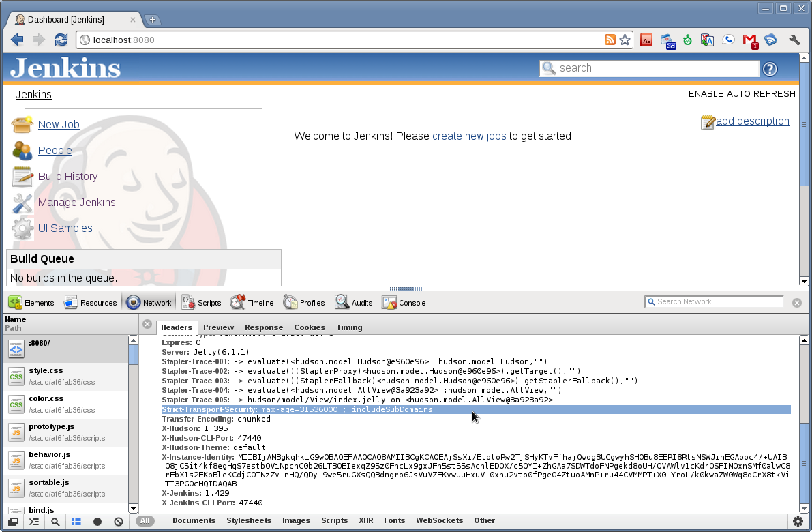Open devtools settings gear icon
This screenshot has height=532, width=812.
click(x=798, y=521)
